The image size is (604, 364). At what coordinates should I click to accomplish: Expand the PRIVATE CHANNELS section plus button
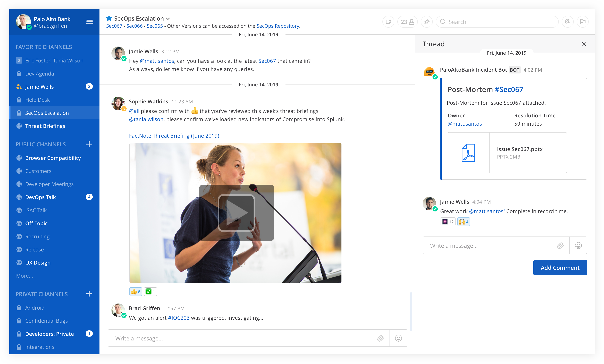[x=89, y=294]
